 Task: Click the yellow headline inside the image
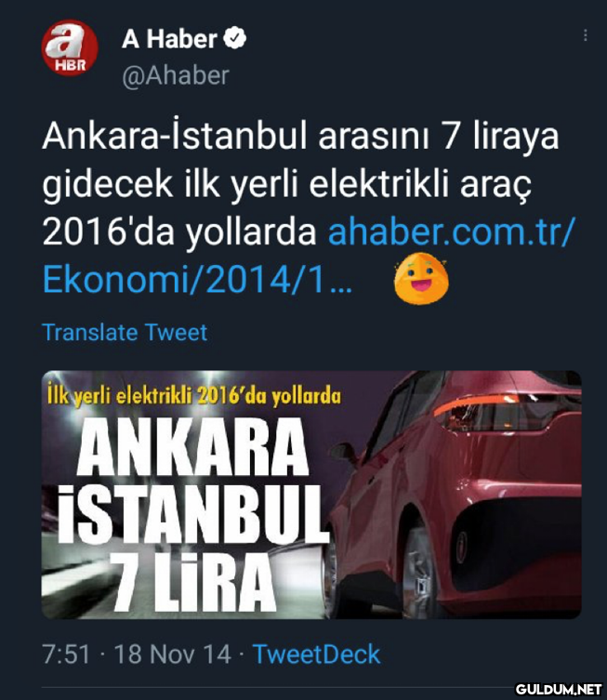click(x=194, y=396)
